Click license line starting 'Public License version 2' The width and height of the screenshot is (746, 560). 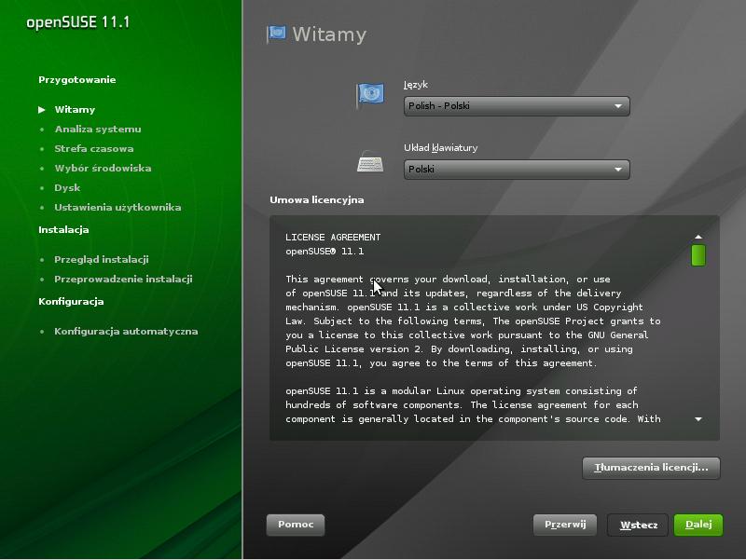tap(459, 349)
